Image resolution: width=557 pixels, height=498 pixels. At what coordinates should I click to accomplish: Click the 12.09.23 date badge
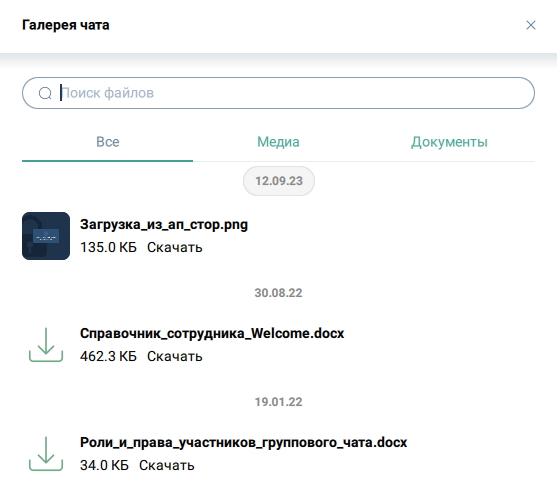278,181
